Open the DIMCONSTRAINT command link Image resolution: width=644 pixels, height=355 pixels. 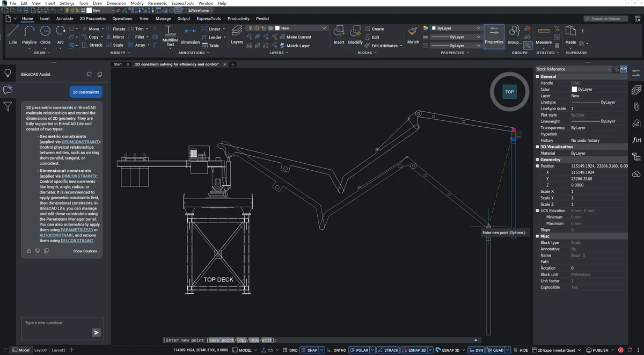tap(78, 176)
